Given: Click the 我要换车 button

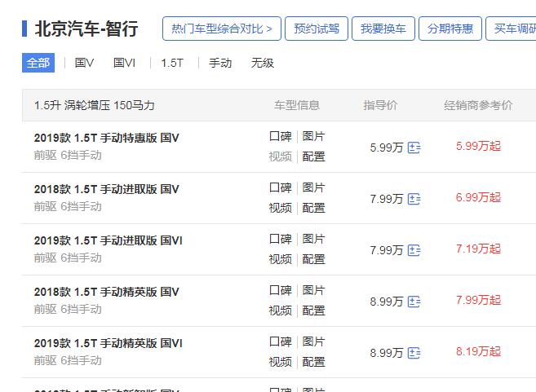Looking at the screenshot, I should (x=383, y=29).
